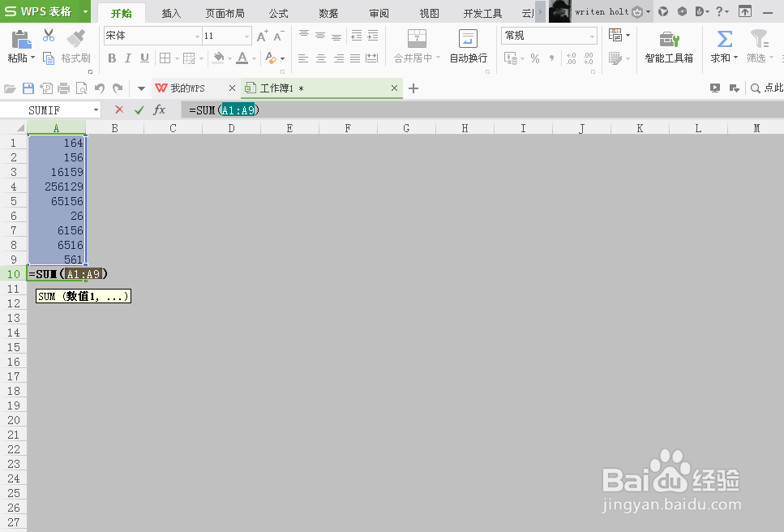Click the plus to add new workbook tab
The image size is (784, 532).
(413, 88)
